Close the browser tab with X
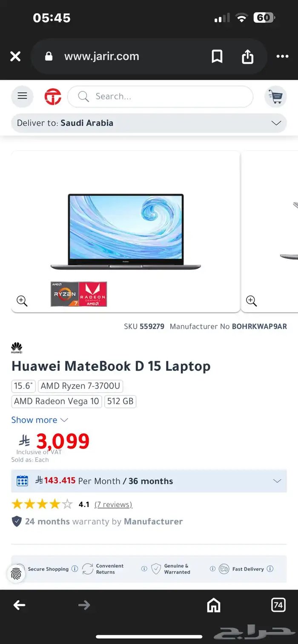This screenshot has height=644, width=298. [15, 56]
